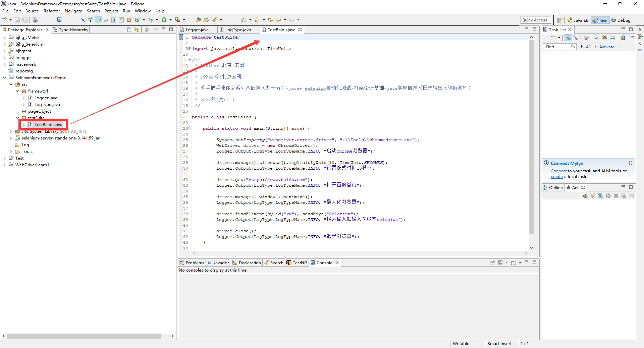Image resolution: width=644 pixels, height=348 pixels.
Task: Click Synchronize Changed icon in Task List
Action: click(x=622, y=38)
